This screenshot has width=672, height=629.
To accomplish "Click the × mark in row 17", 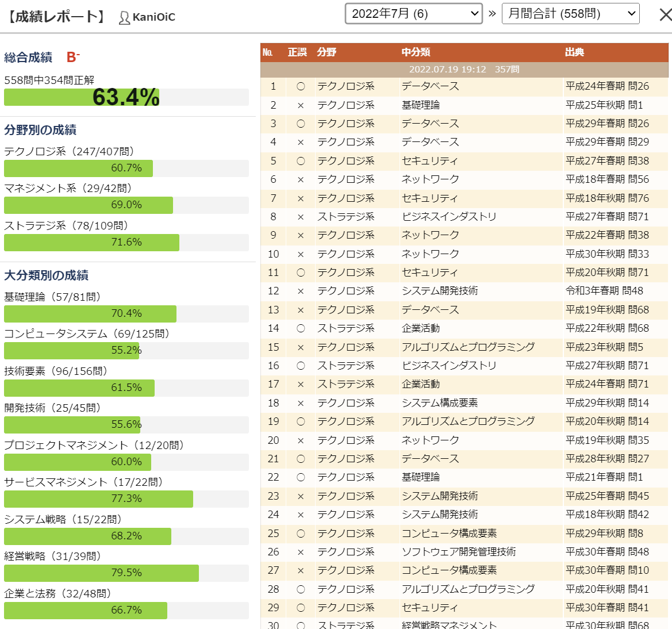I will pos(301,385).
